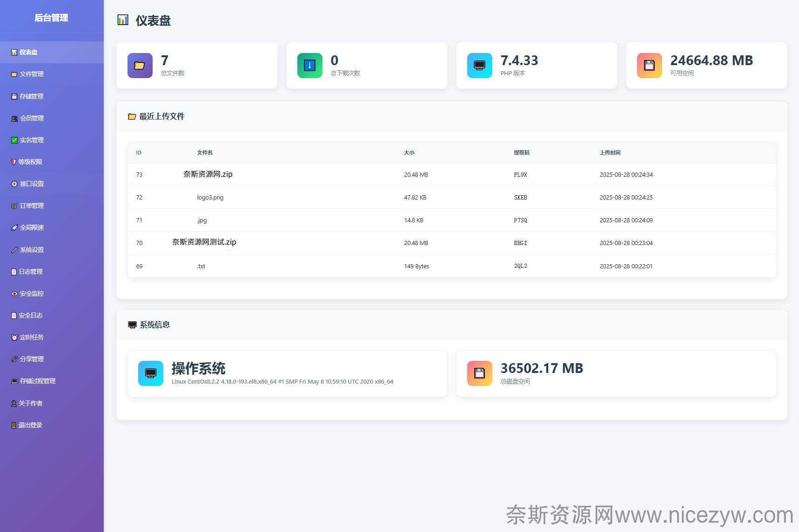Click the folder icon on total files card
This screenshot has height=532, width=799.
pos(140,66)
